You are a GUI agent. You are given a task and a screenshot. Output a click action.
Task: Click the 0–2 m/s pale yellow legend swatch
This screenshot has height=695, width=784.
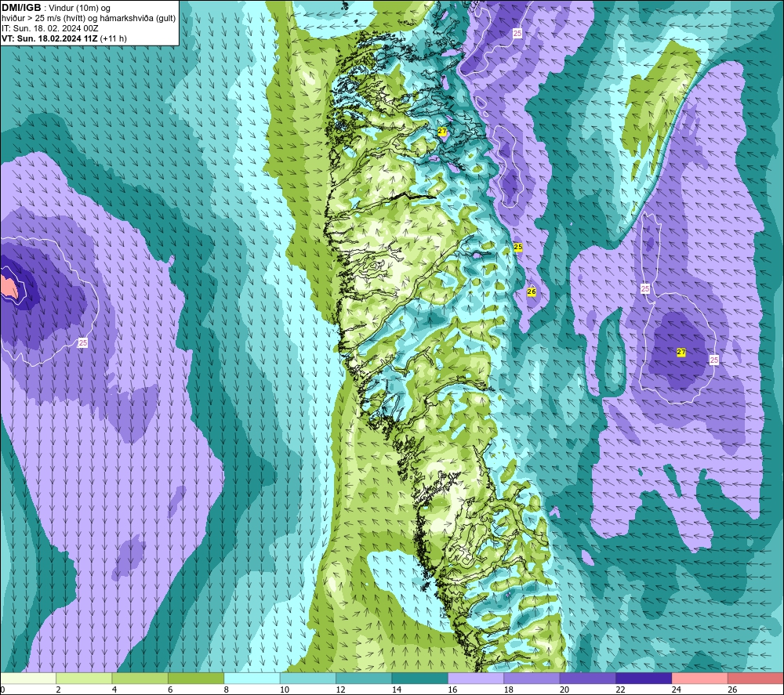pyautogui.click(x=28, y=679)
